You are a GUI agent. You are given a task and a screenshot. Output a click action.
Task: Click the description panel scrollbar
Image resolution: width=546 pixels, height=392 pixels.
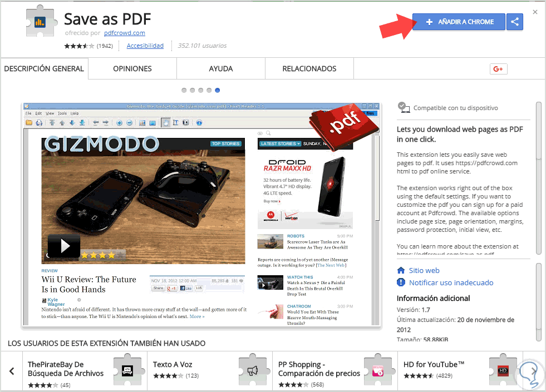[x=539, y=178]
